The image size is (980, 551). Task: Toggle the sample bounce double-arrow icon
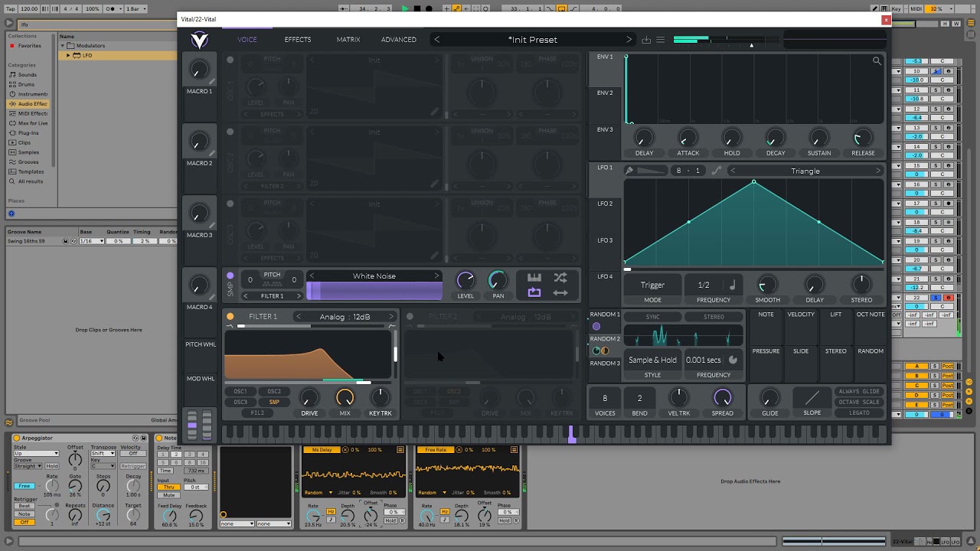coord(560,292)
